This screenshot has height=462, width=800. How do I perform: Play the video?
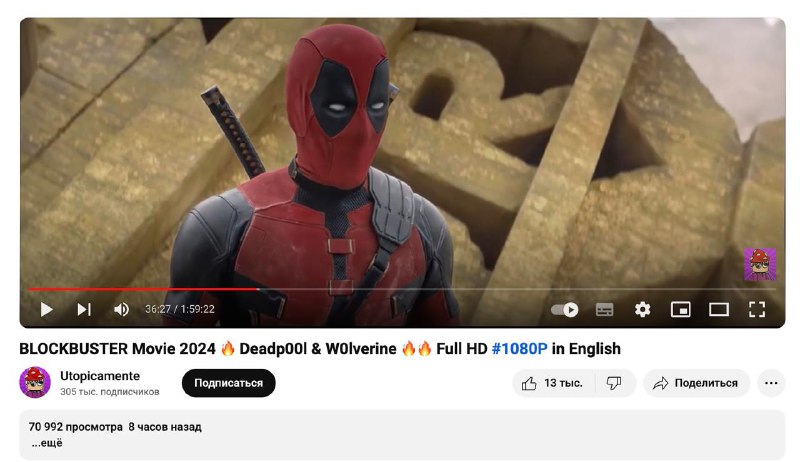[46, 309]
